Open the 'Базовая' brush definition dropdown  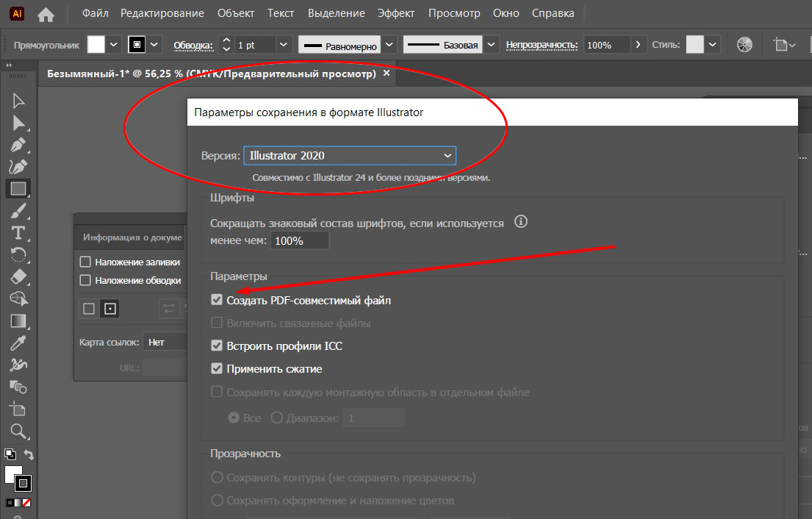491,45
